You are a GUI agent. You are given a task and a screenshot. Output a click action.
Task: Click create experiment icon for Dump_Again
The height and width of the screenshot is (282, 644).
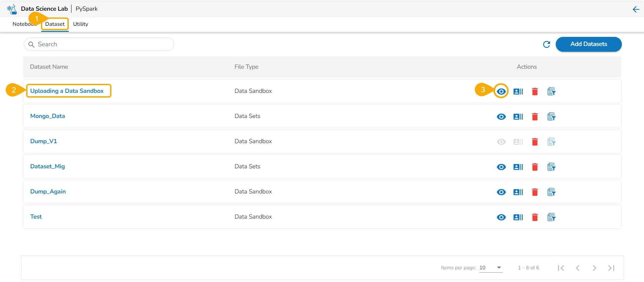click(x=551, y=192)
